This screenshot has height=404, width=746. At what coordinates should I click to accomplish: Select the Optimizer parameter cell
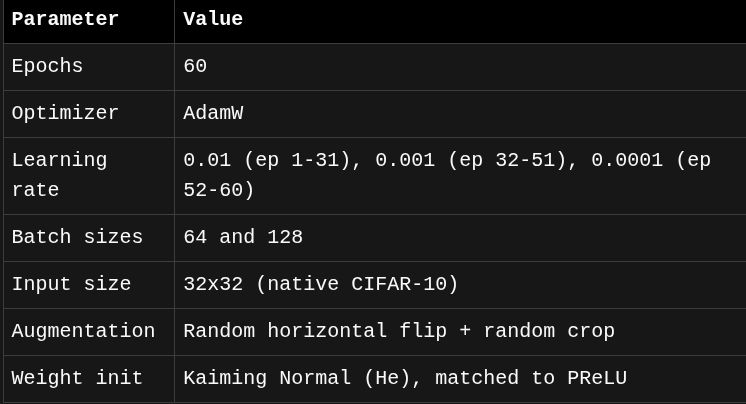point(65,113)
